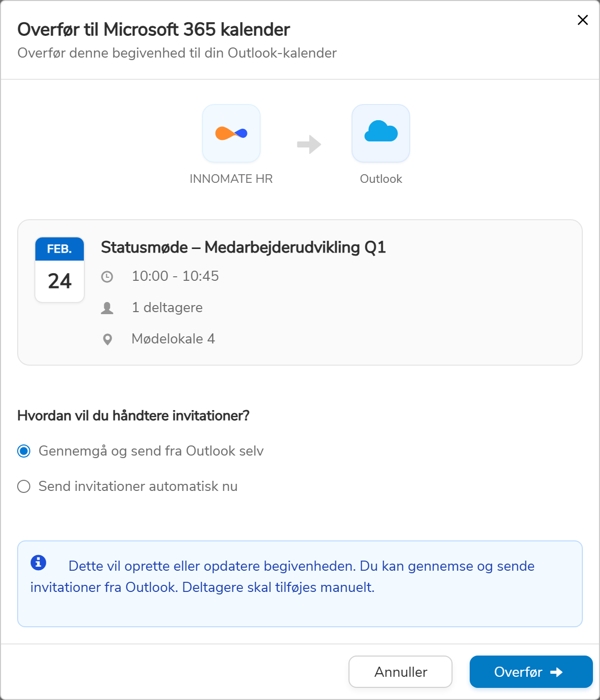The width and height of the screenshot is (600, 700).
Task: Close the Overfør til Microsoft 365 dialog
Action: [x=582, y=20]
